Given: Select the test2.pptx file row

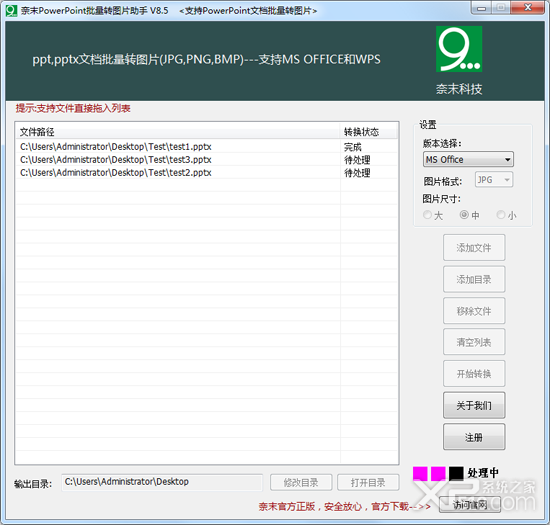Looking at the screenshot, I should pyautogui.click(x=207, y=173).
